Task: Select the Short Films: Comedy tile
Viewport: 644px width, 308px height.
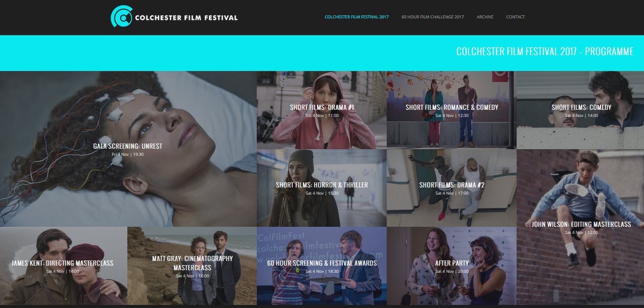Action: coord(580,110)
